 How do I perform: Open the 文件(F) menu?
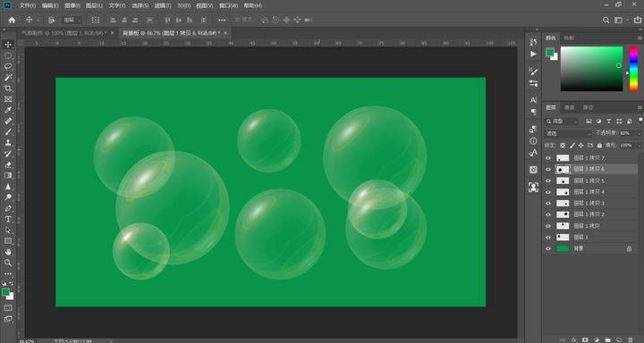pyautogui.click(x=28, y=5)
